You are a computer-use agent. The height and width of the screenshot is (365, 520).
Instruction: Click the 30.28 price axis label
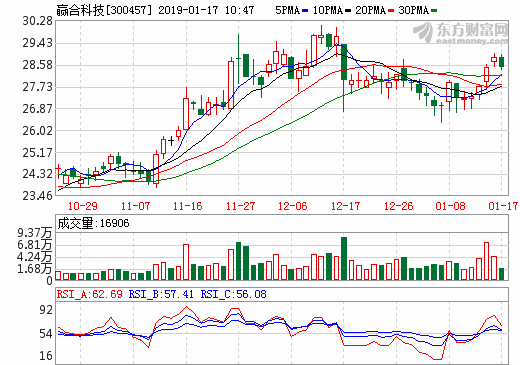[x=38, y=21]
